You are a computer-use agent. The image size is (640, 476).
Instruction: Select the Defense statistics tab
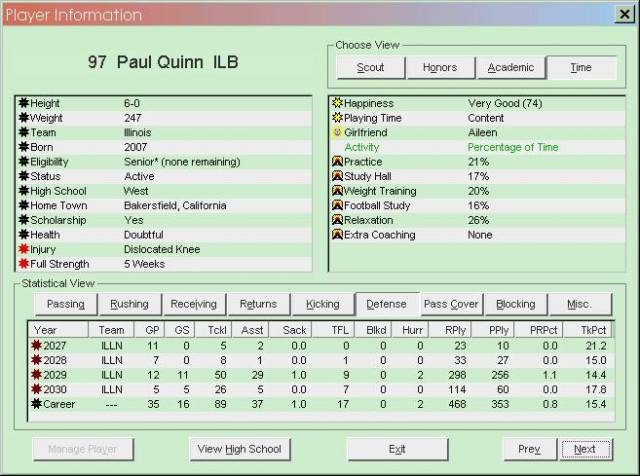coord(387,304)
